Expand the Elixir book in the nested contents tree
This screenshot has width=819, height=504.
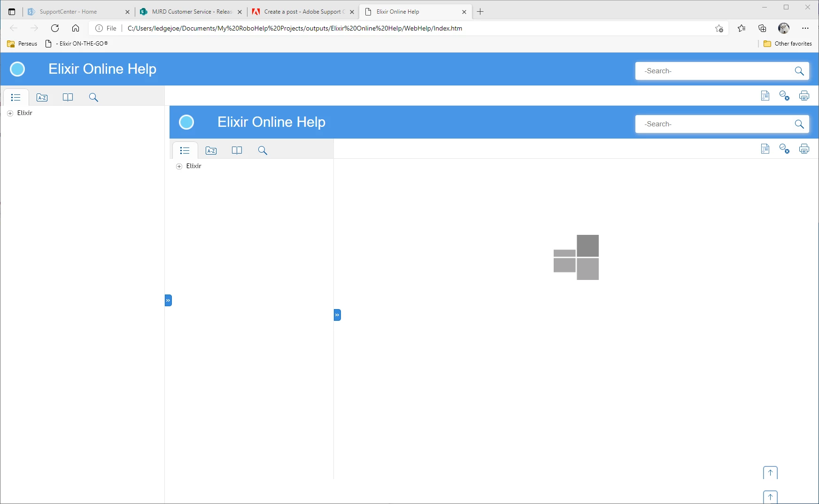[x=179, y=166]
